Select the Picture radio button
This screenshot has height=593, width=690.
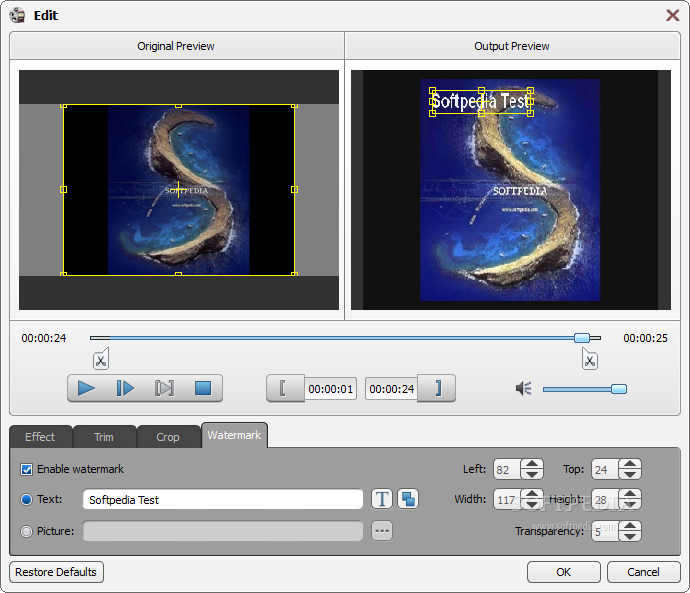tap(26, 531)
